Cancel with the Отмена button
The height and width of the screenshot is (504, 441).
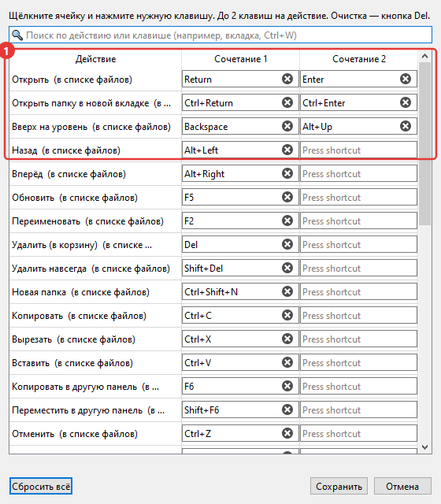tap(402, 486)
